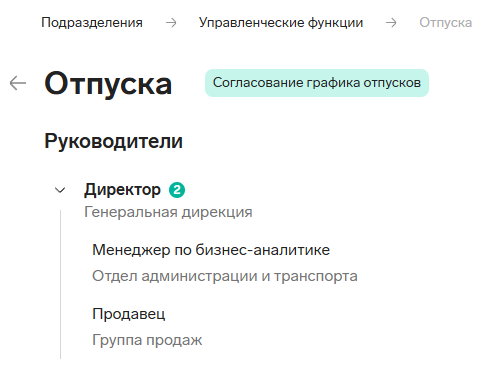Click Генеральная дирекция subtitle under Директор
The image size is (487, 380).
click(168, 212)
